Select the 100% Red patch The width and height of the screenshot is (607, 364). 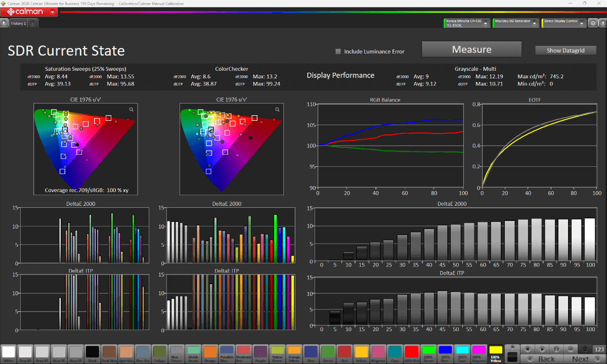coord(412,353)
